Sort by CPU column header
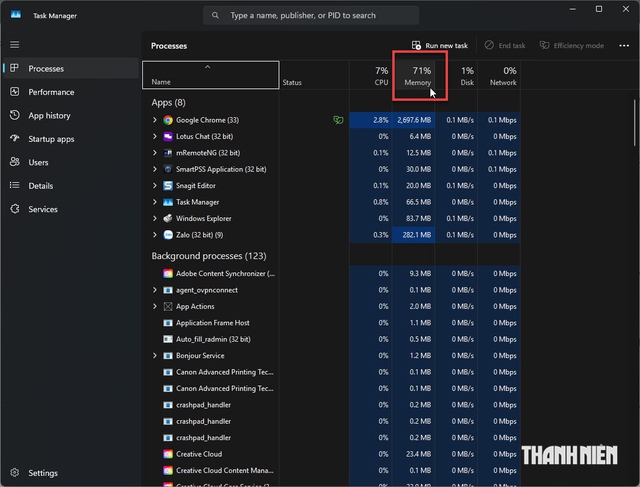The image size is (640, 487). pyautogui.click(x=371, y=75)
